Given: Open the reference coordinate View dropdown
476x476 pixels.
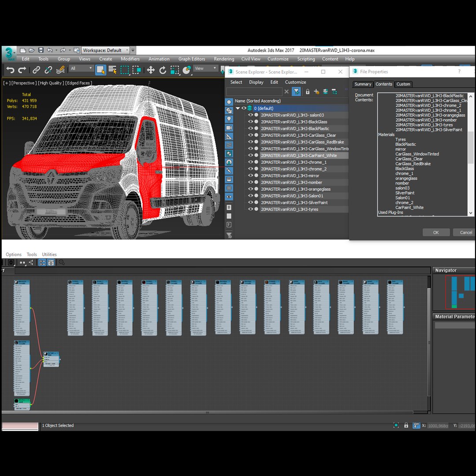Looking at the screenshot, I should click(x=205, y=69).
